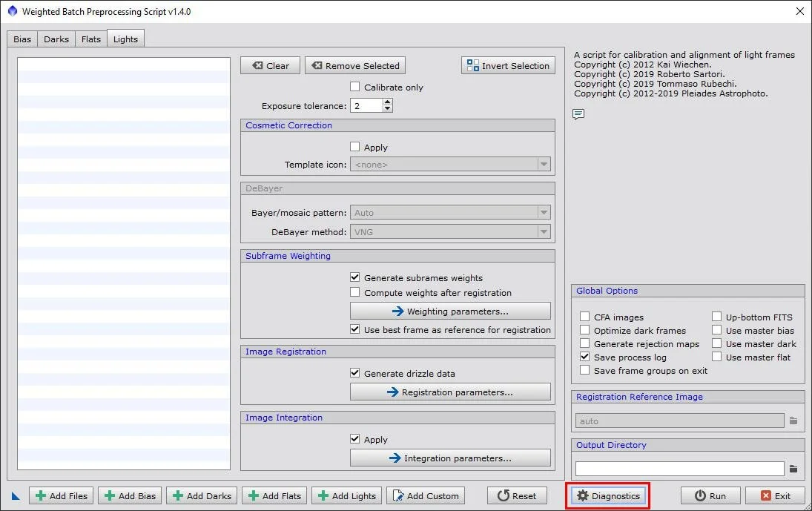Image resolution: width=812 pixels, height=511 pixels.
Task: Toggle Generate subframes weights checkbox
Action: click(x=354, y=277)
